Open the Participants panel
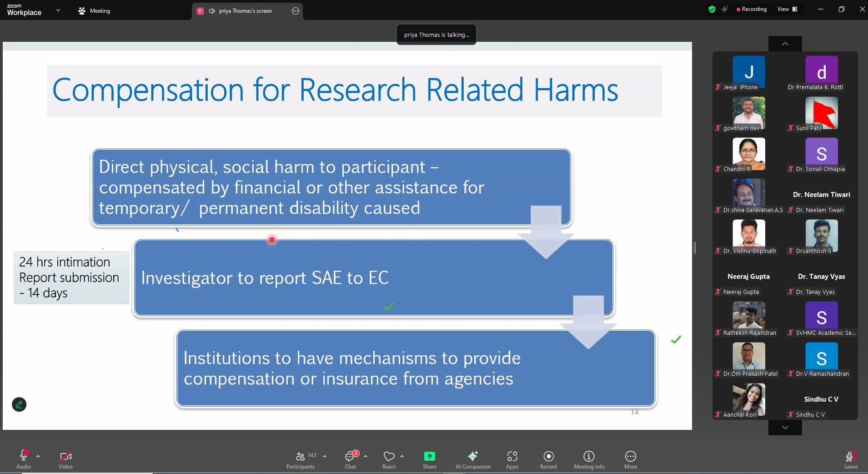The image size is (868, 474). click(301, 459)
